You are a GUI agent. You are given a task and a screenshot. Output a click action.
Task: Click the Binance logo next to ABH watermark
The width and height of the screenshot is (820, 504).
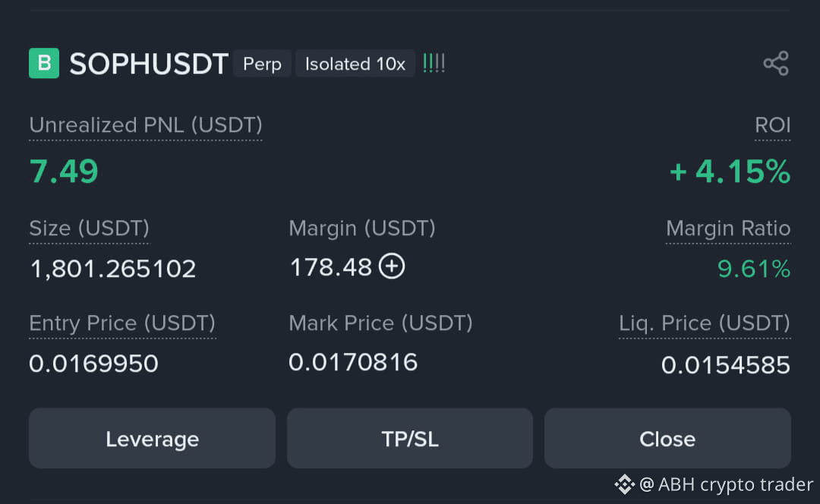click(625, 484)
